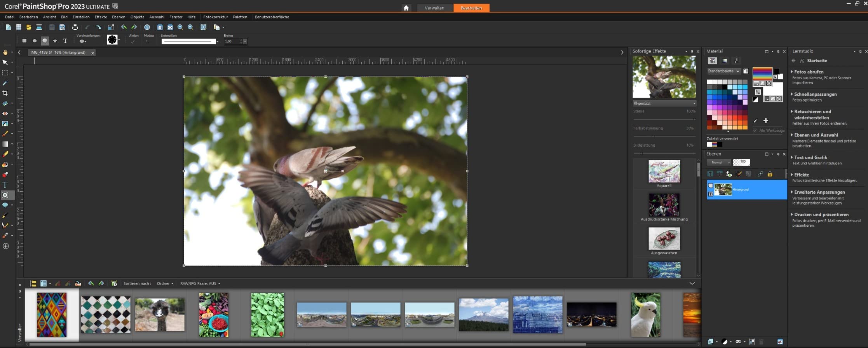Click the green Redo arrow icon

(x=134, y=27)
